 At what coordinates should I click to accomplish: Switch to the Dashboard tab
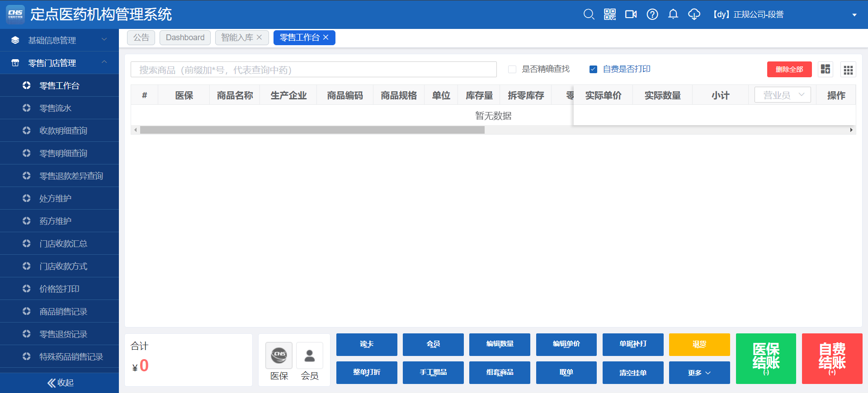click(x=185, y=37)
